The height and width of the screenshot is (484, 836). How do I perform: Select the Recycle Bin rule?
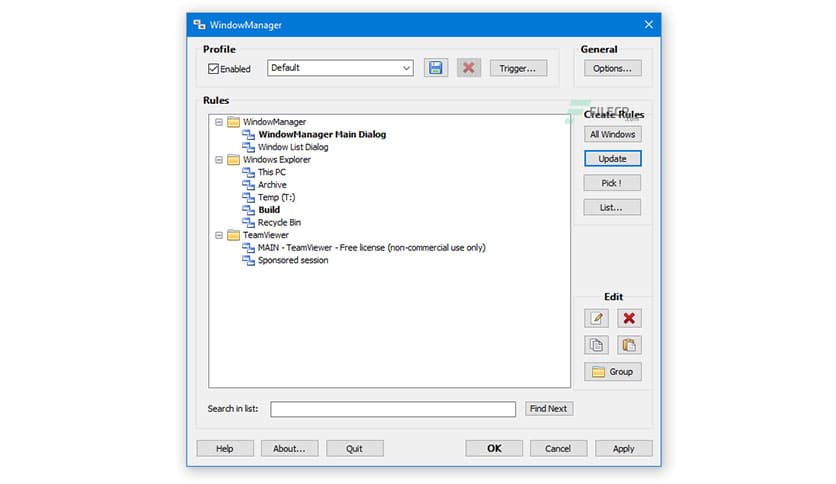[x=279, y=222]
